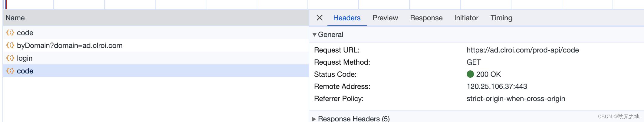Click the JSON icon beside login request
The image size is (644, 122).
[10, 58]
